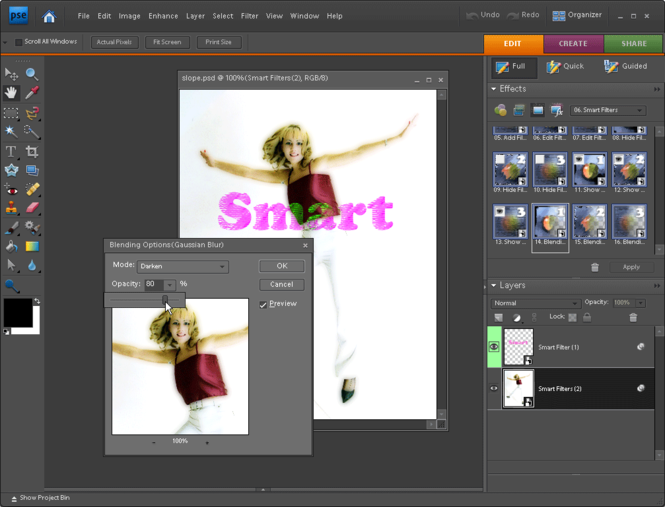Select the Eraser tool
This screenshot has width=665, height=507.
[x=32, y=208]
